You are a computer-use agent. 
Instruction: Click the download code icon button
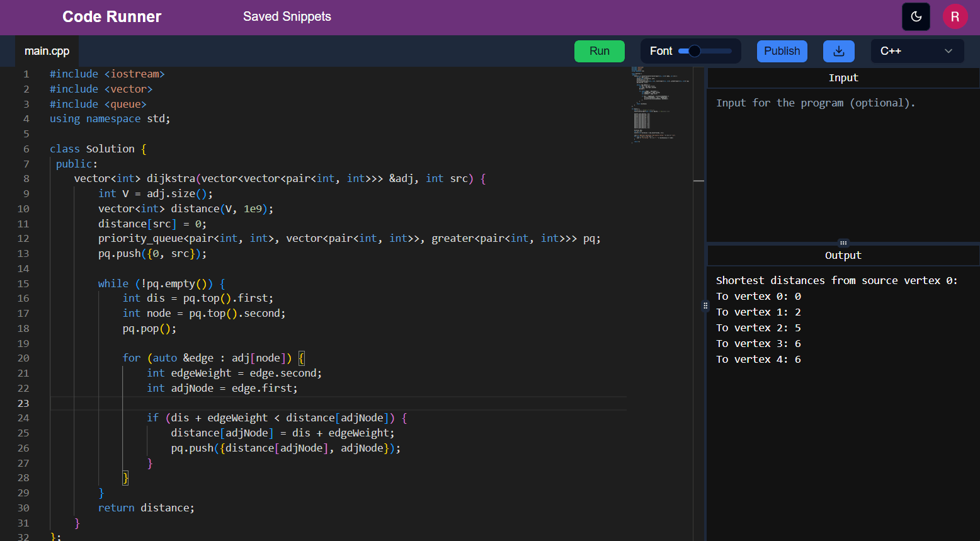click(839, 51)
